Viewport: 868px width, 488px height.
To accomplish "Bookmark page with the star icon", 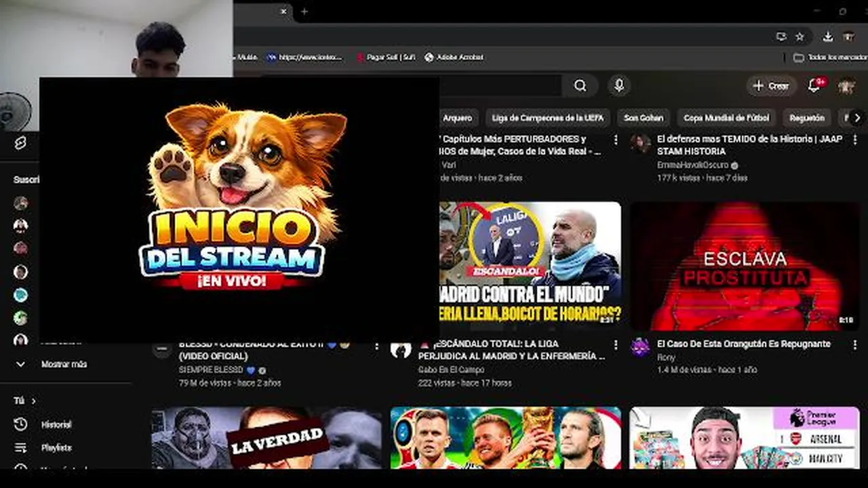I will [800, 37].
